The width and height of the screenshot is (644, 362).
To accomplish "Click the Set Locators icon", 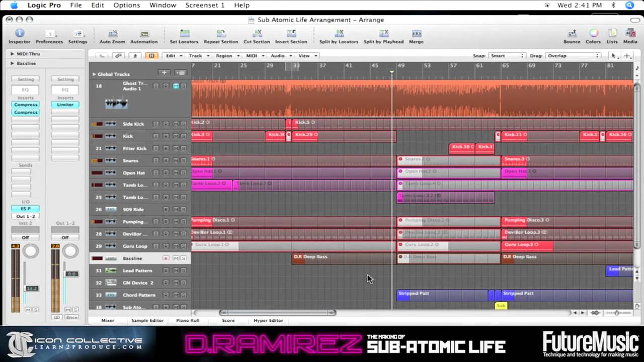I will pyautogui.click(x=184, y=34).
